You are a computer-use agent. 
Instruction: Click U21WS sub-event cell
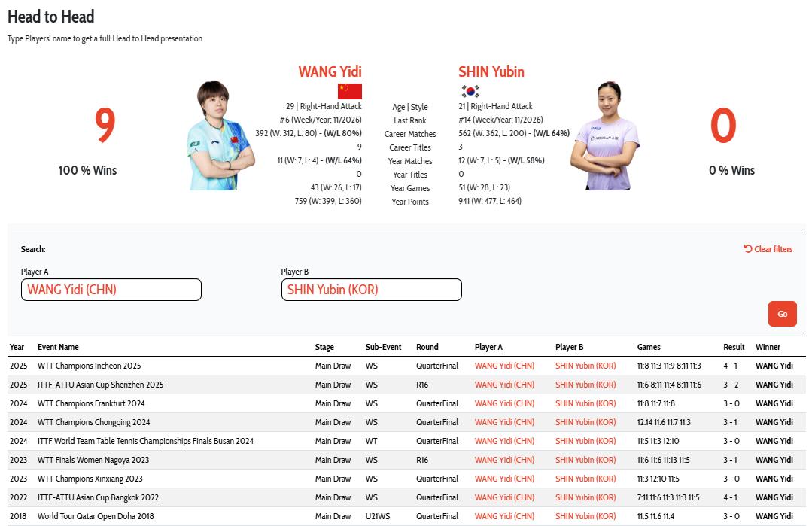click(378, 516)
